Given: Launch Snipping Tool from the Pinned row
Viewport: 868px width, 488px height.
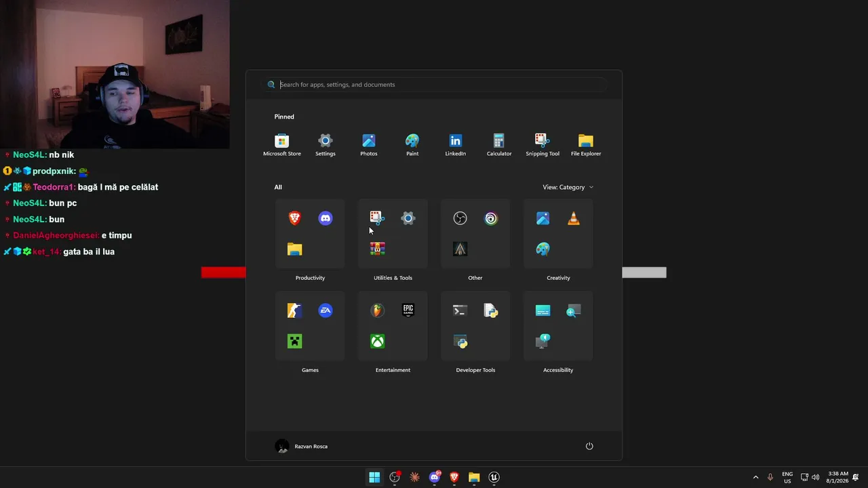Looking at the screenshot, I should click(542, 144).
